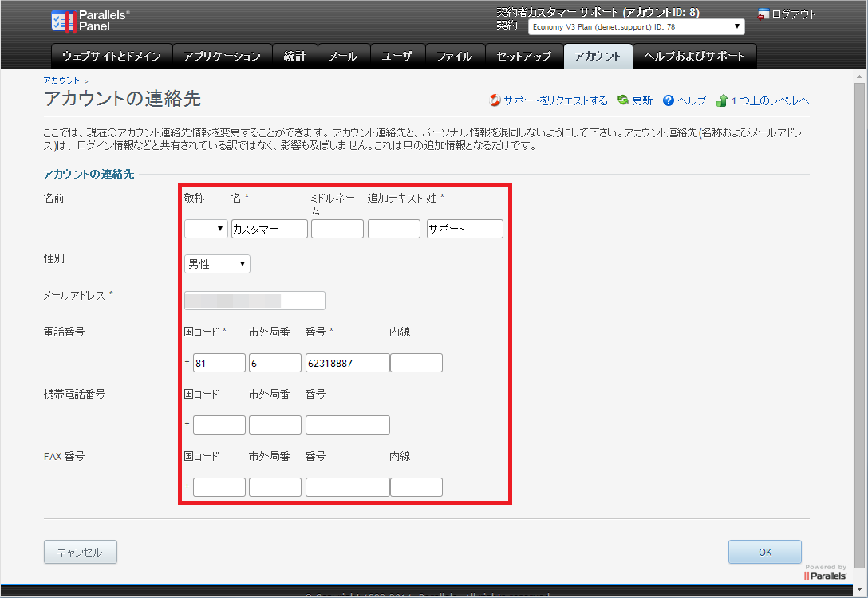Click the lifebuoy support request icon
The width and height of the screenshot is (868, 598).
(x=495, y=100)
